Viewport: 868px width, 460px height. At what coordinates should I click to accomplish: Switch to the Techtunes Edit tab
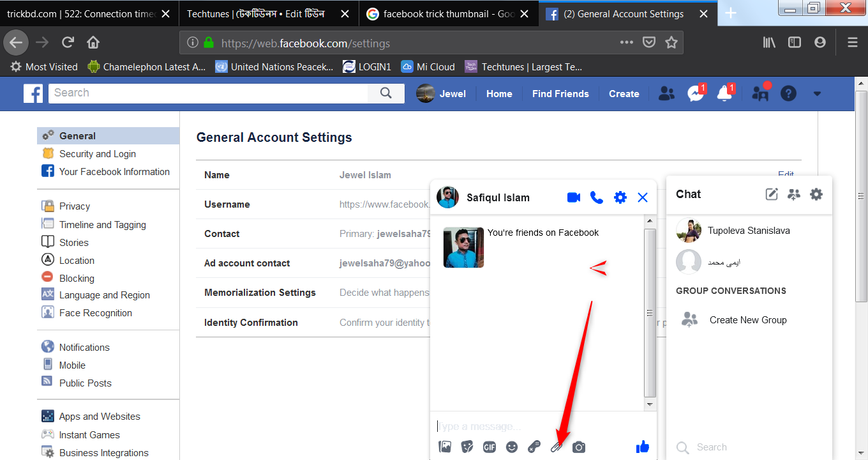255,14
